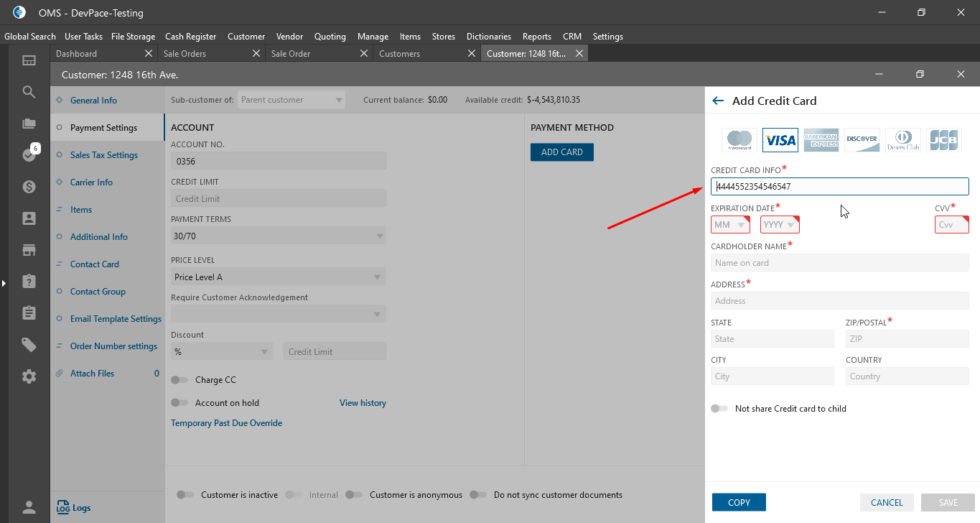Switch to the Sale Orders tab
Viewport: 980px width, 523px height.
click(x=185, y=54)
